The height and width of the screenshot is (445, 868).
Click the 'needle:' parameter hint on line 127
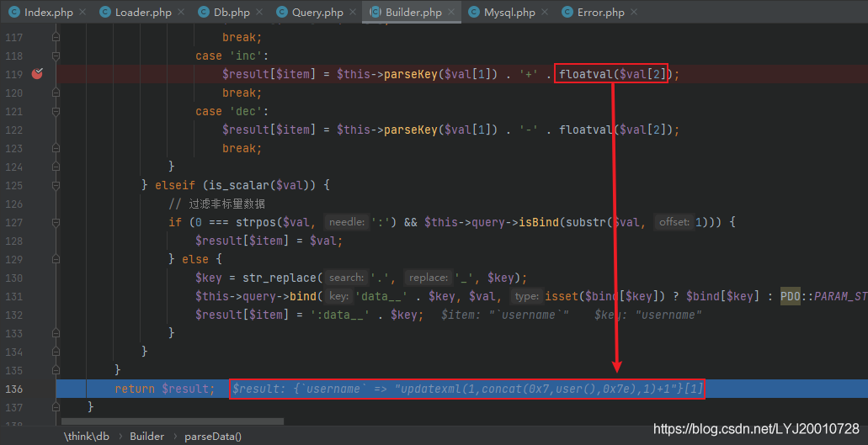click(346, 222)
